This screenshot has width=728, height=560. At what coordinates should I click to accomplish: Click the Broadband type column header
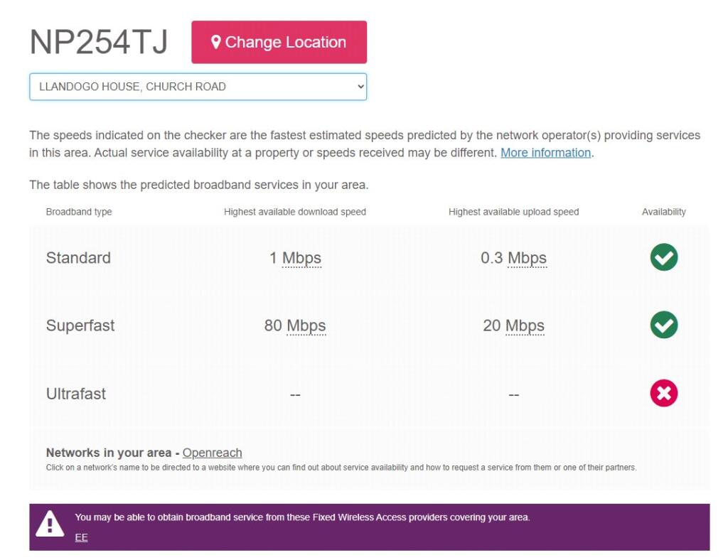click(79, 212)
